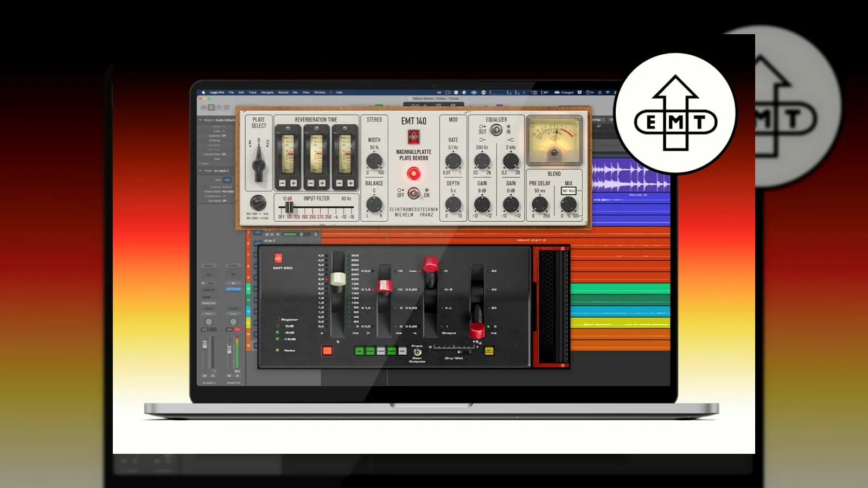
Task: Expand the Track inspector disclosure triangle
Action: click(x=200, y=171)
